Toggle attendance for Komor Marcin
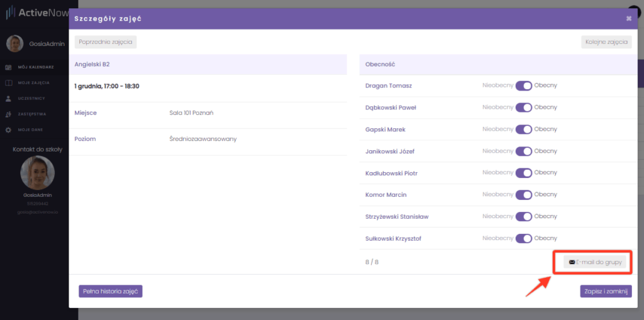 pos(524,195)
